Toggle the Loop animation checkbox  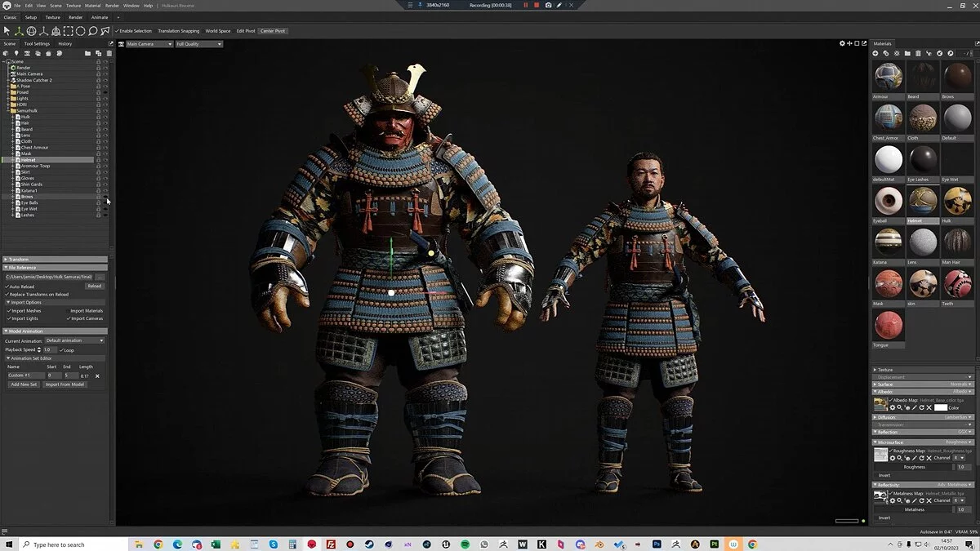61,349
